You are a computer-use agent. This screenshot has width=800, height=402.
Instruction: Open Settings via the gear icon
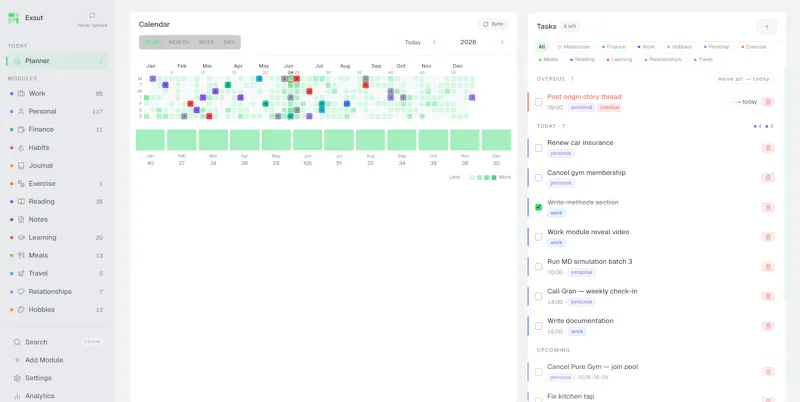17,379
